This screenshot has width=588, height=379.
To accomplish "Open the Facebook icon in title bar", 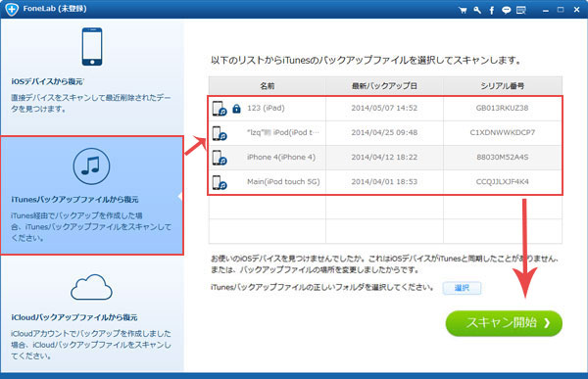I will click(x=492, y=10).
